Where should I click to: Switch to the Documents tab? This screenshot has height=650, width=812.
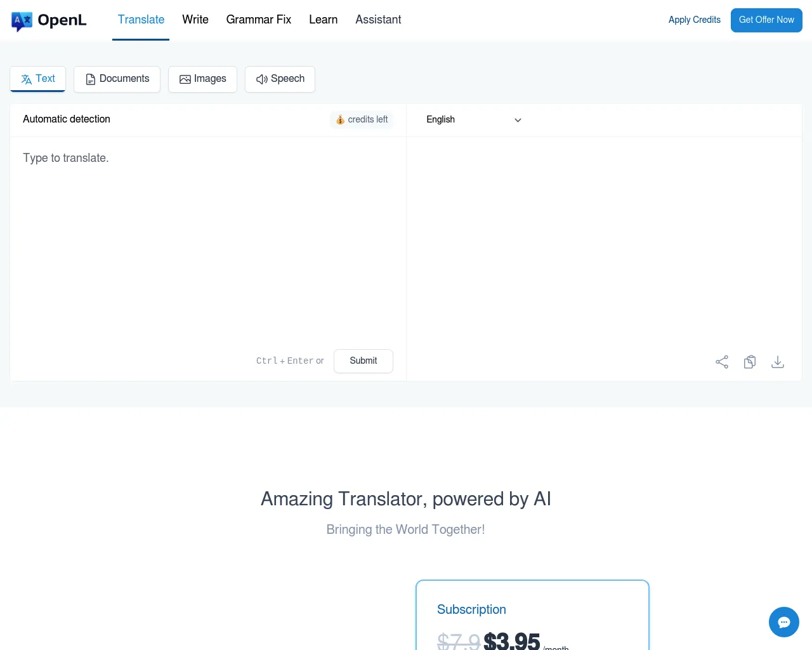coord(117,79)
